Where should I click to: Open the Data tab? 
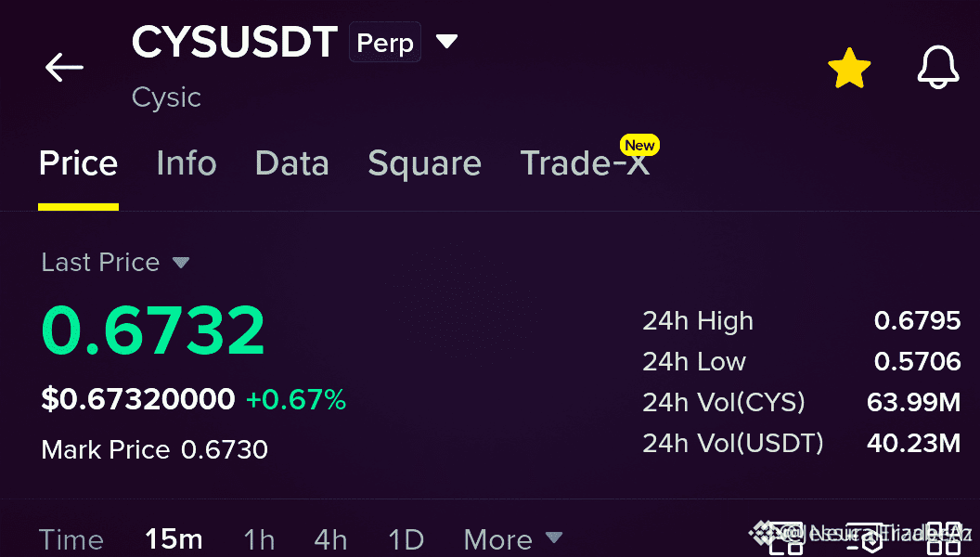(x=292, y=163)
